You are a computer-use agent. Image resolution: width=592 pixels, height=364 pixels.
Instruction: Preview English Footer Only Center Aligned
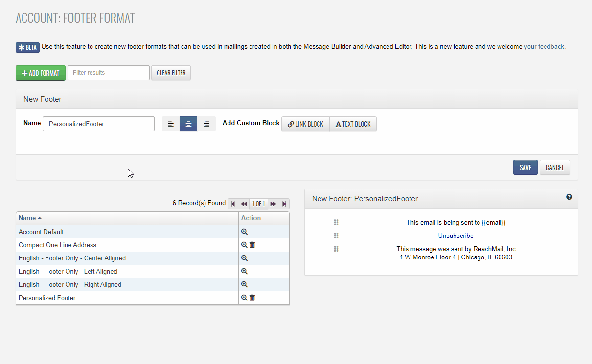coord(244,258)
